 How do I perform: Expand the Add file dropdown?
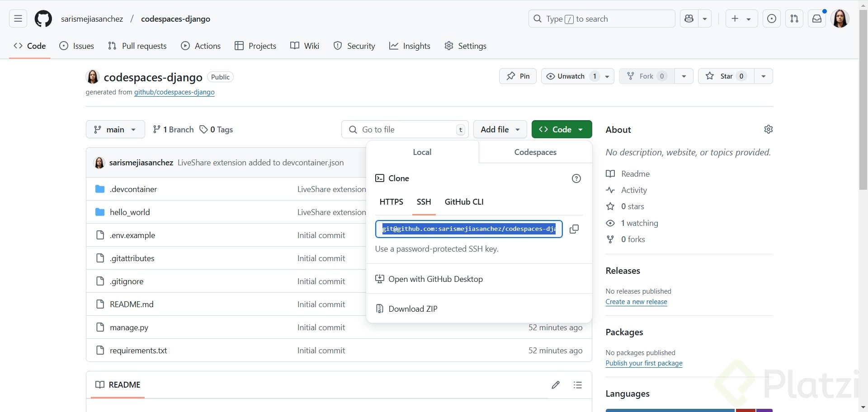(500, 130)
